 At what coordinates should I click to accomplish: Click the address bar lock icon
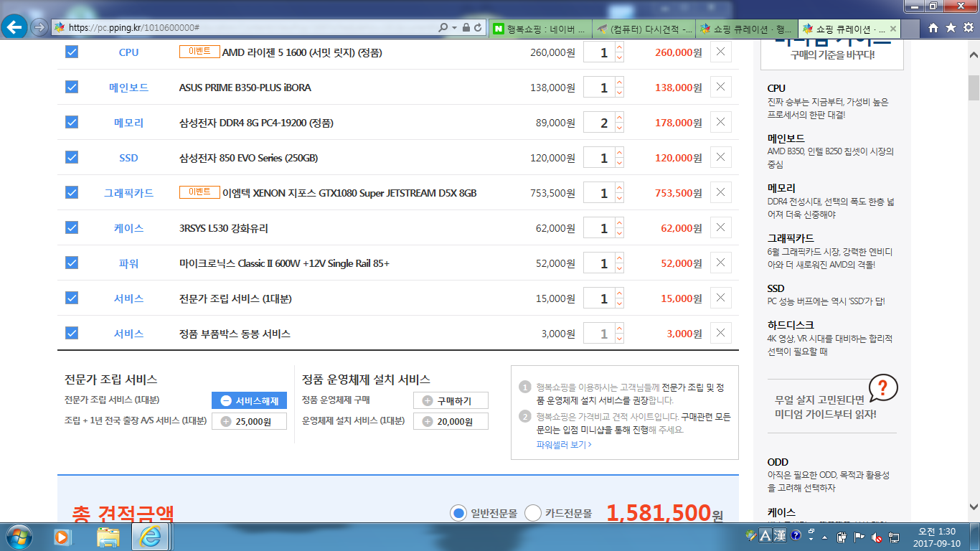(466, 27)
